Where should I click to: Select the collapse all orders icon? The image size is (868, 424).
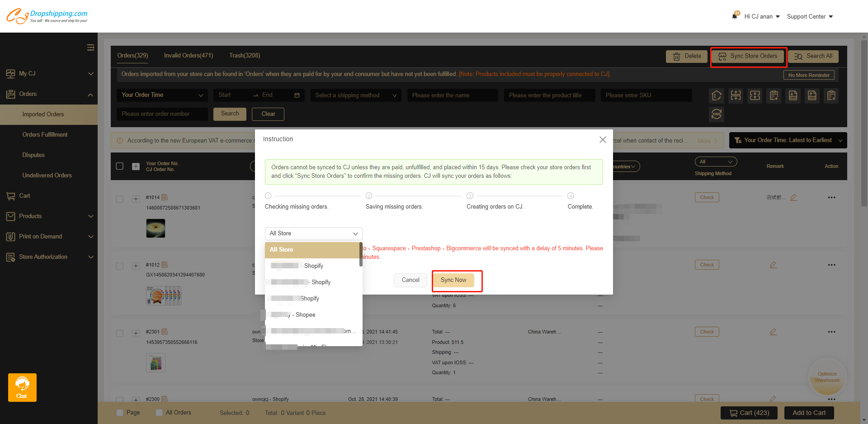(x=755, y=95)
